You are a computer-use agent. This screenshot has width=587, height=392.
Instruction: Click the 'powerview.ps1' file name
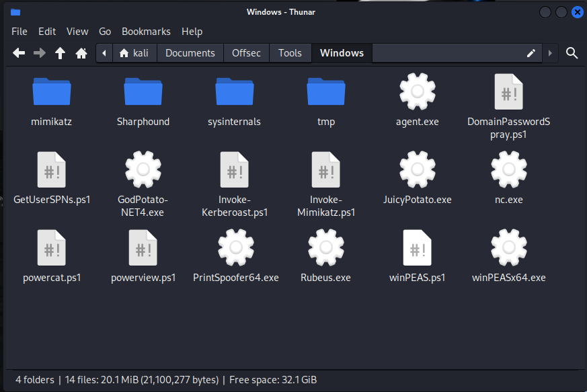143,278
